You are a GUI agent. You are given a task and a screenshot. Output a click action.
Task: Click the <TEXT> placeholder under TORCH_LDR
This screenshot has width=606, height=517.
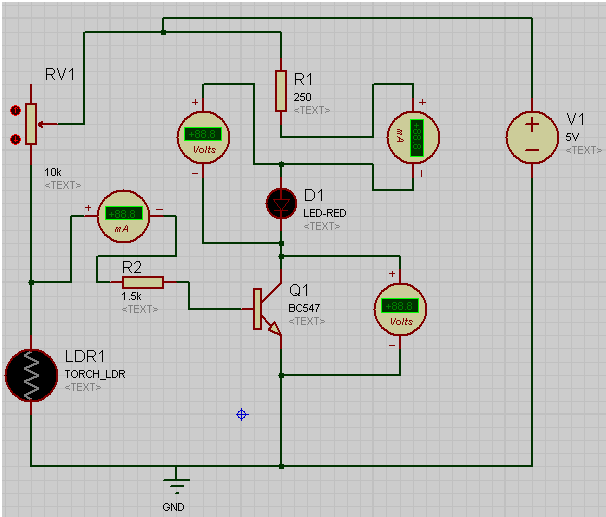click(83, 387)
